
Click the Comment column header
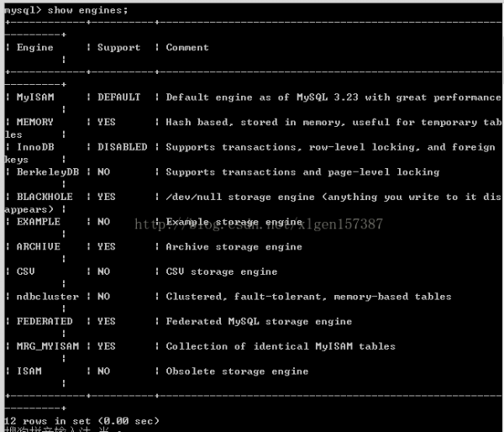(187, 47)
